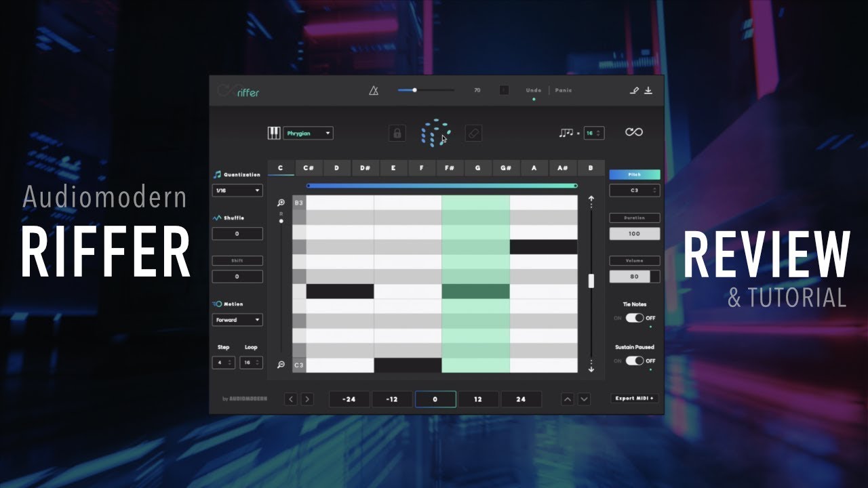Select the 12 transpose button
Image resolution: width=868 pixels, height=488 pixels.
478,399
